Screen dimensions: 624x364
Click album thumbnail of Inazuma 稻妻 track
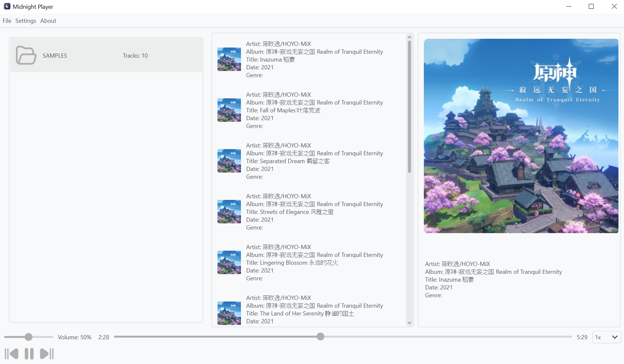pos(229,59)
